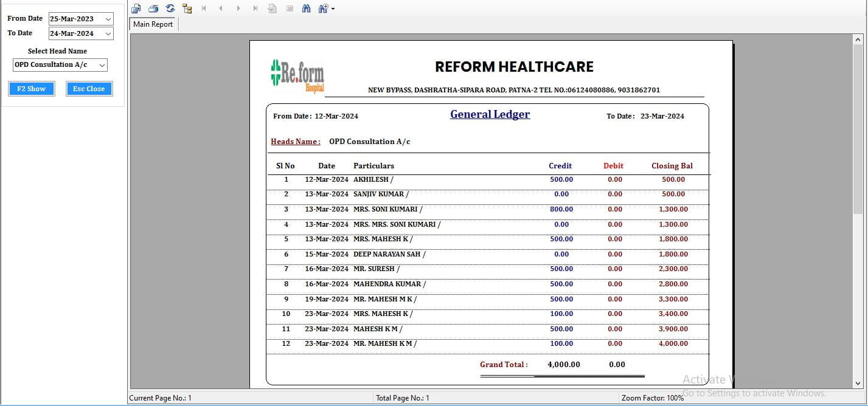The image size is (868, 406).
Task: Open the Find Text search tool
Action: 307,8
